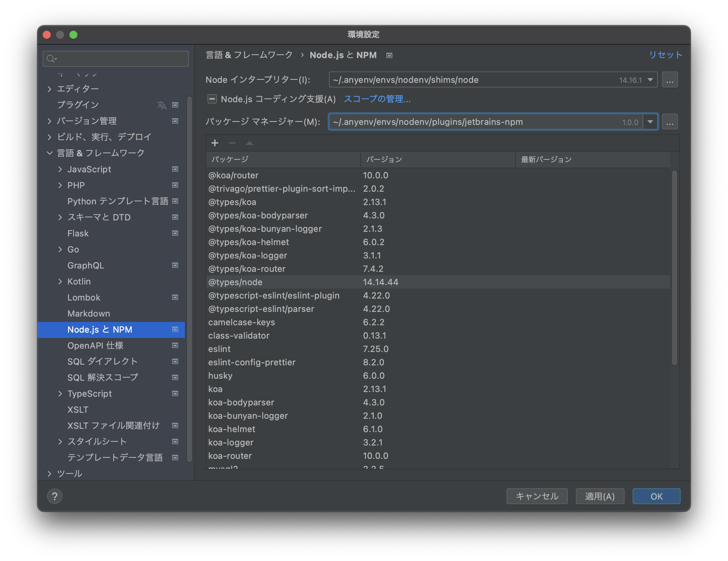Expand the エディター tree node
This screenshot has height=561, width=728.
pos(49,89)
